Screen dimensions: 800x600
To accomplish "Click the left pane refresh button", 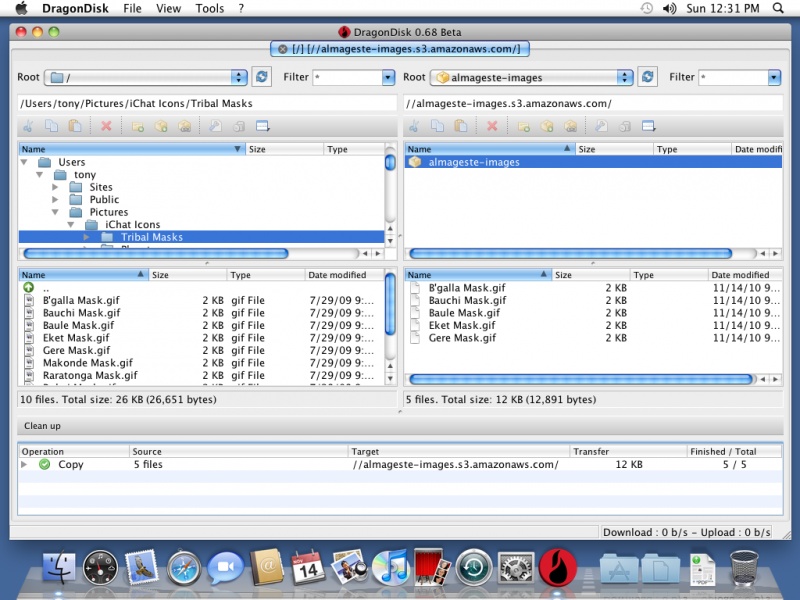I will tap(262, 77).
